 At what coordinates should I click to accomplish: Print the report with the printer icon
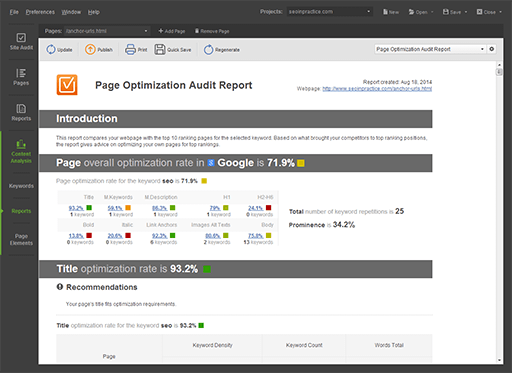click(x=130, y=49)
